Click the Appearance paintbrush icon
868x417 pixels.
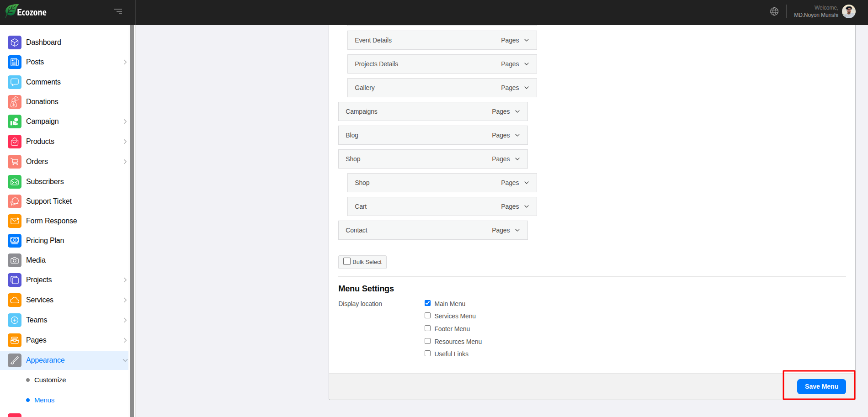(x=15, y=360)
